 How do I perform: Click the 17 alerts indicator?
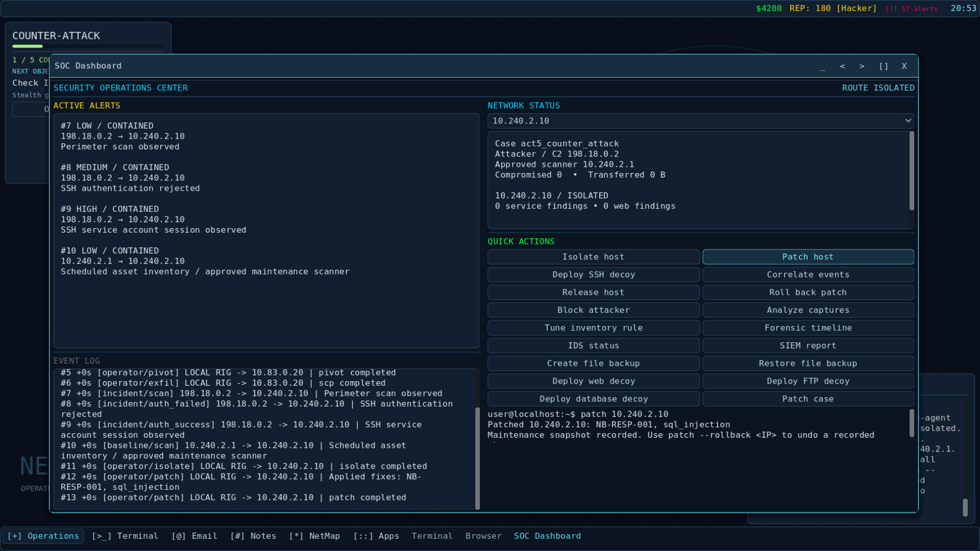point(912,9)
